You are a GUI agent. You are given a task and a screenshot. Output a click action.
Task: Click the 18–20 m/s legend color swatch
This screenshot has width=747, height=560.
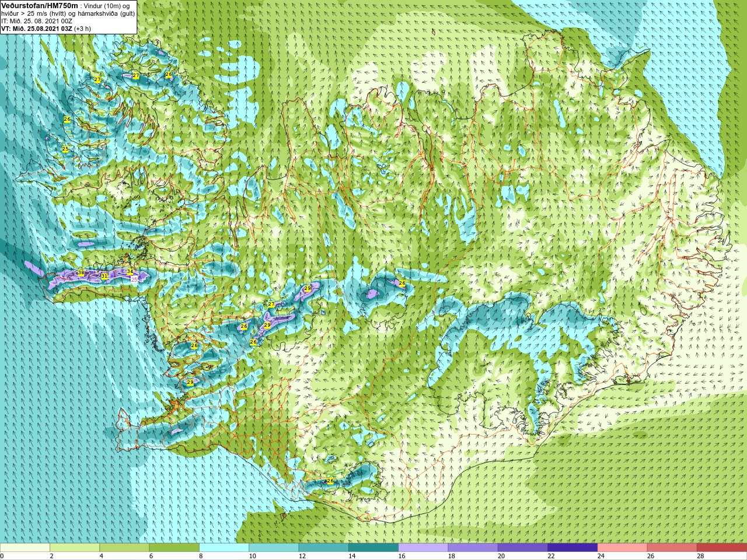[x=473, y=548]
